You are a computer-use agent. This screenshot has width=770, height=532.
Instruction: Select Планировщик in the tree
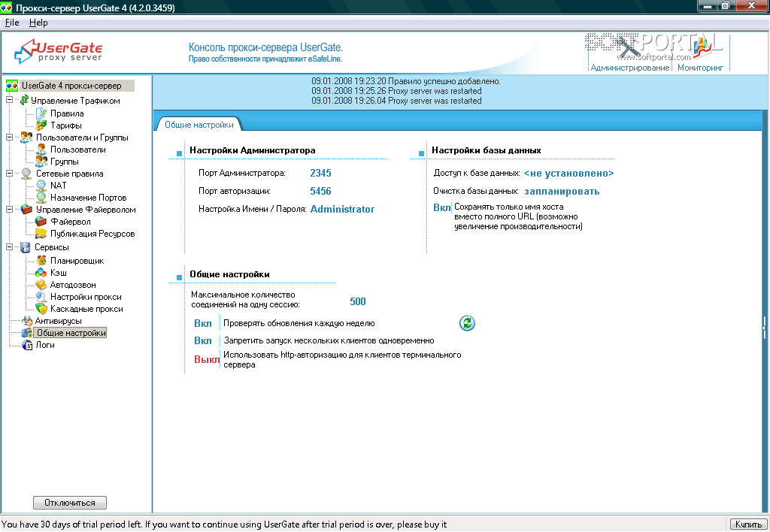77,261
